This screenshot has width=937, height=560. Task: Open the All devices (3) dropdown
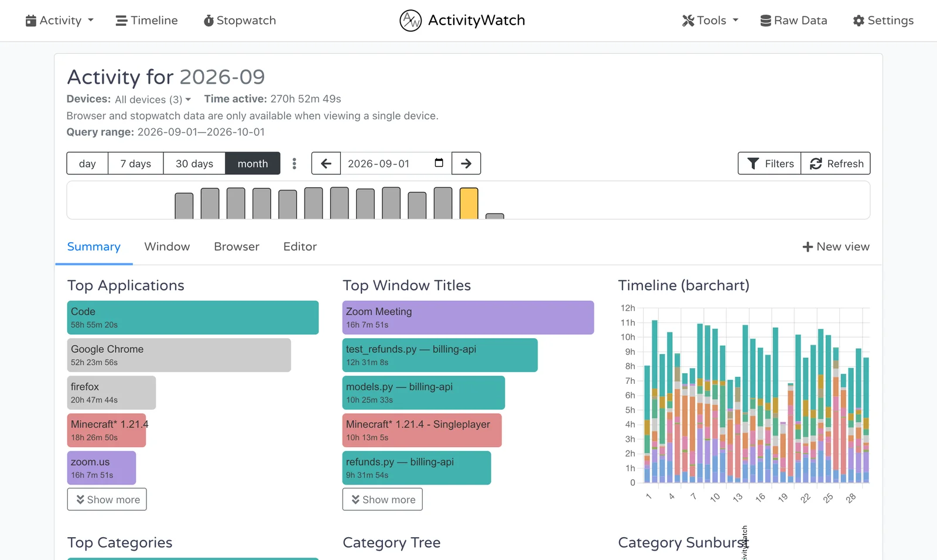coord(153,99)
